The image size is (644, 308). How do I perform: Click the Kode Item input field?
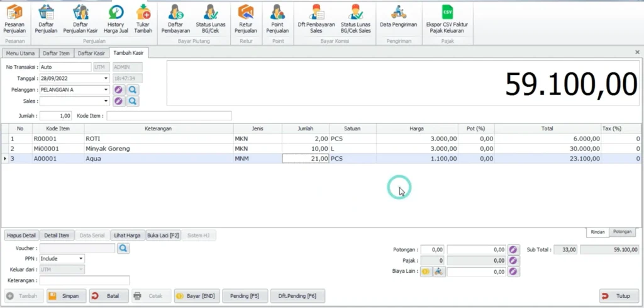point(169,116)
